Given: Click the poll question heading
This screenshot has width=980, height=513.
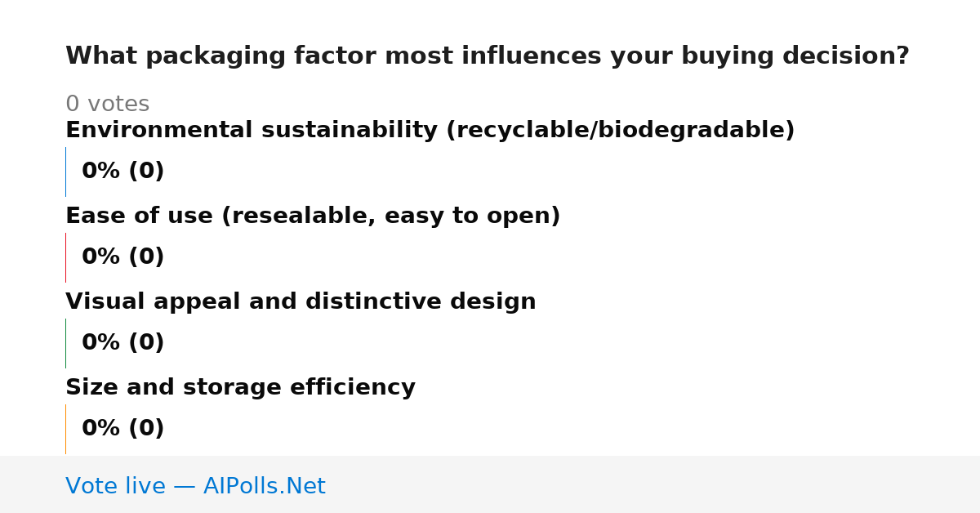Looking at the screenshot, I should (488, 56).
